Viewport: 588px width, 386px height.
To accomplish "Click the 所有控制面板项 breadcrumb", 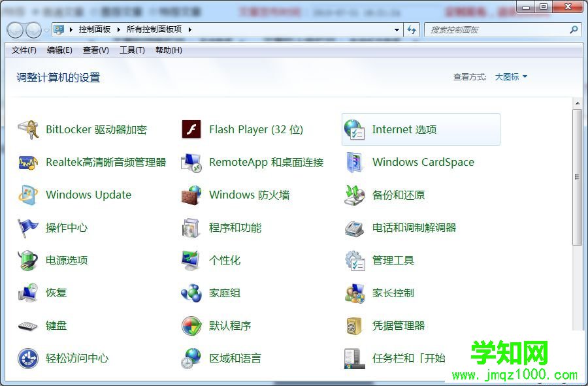I will click(x=154, y=29).
